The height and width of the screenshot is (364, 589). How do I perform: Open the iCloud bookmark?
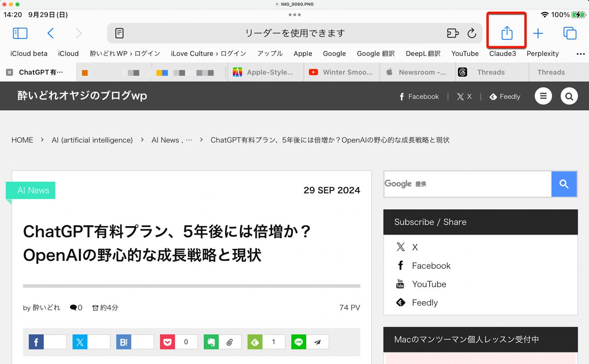click(69, 54)
